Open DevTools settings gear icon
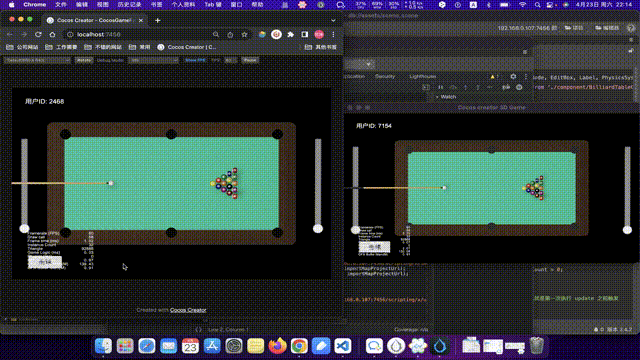The height and width of the screenshot is (360, 640). pyautogui.click(x=513, y=76)
